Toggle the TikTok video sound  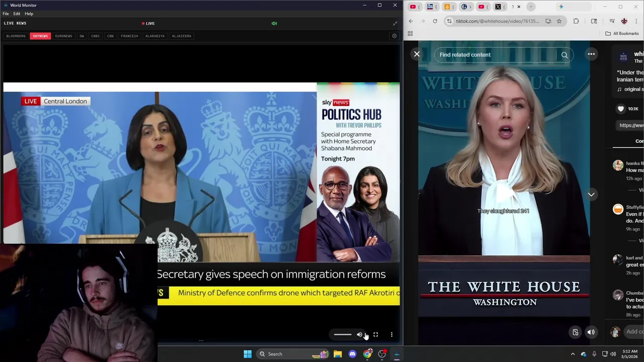[x=591, y=332]
